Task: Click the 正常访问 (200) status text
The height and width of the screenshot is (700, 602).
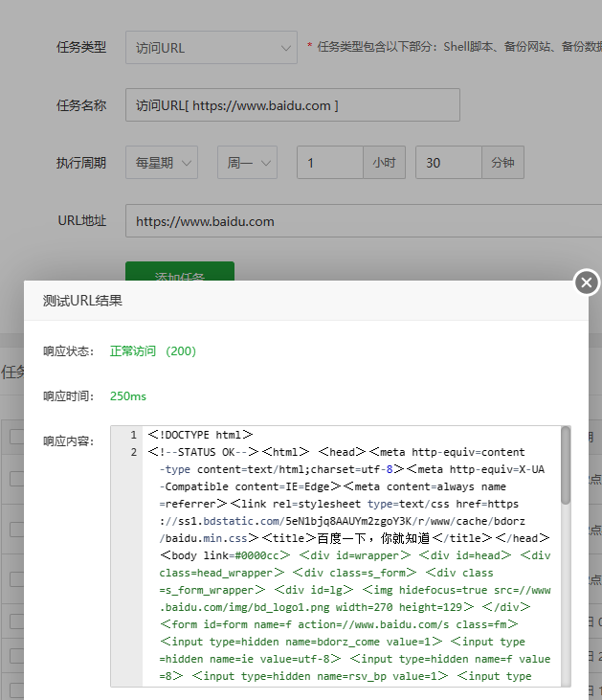Action: (x=153, y=351)
